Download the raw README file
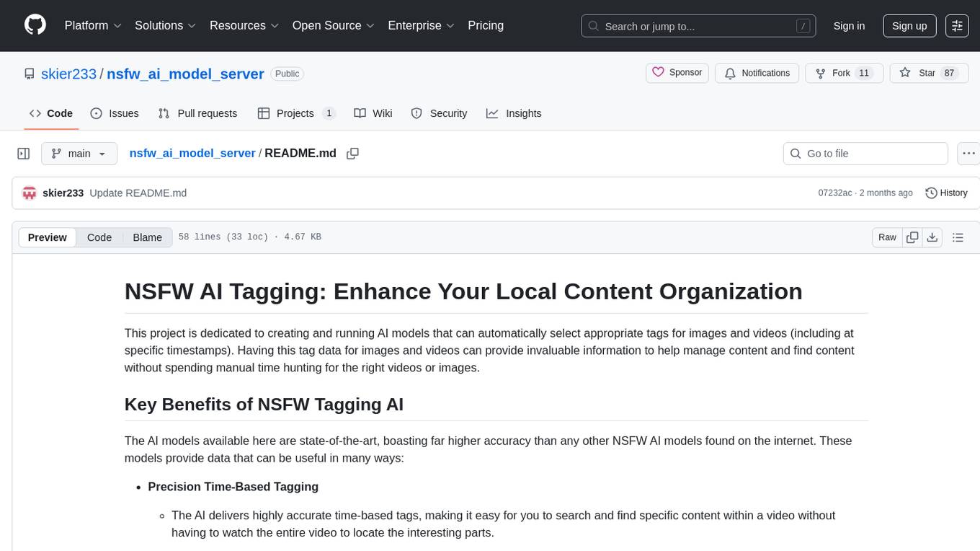 pyautogui.click(x=932, y=237)
